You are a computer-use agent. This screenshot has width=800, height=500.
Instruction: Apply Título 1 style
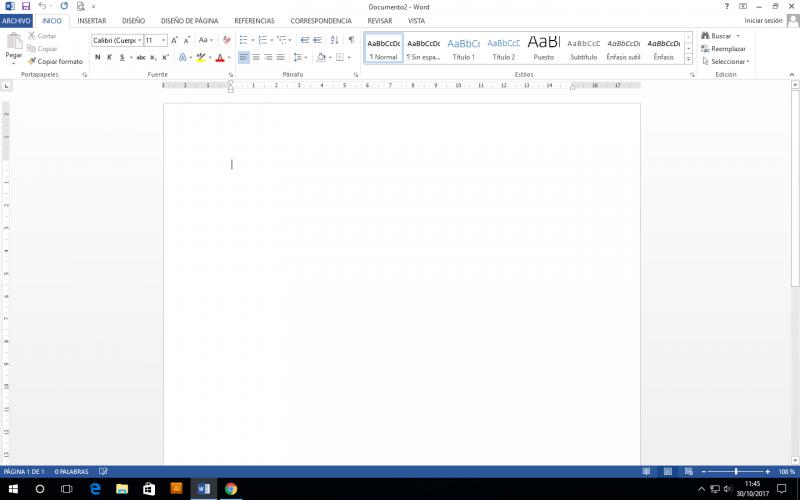click(x=463, y=49)
